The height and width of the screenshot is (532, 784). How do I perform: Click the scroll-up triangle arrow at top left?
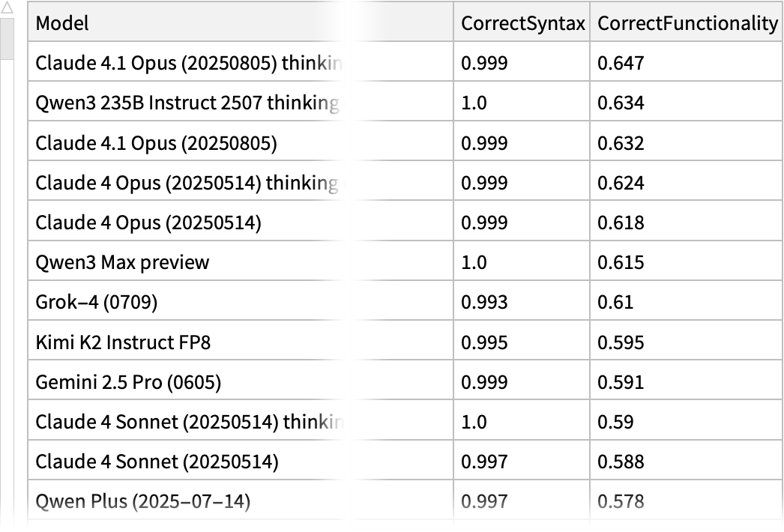7,8
